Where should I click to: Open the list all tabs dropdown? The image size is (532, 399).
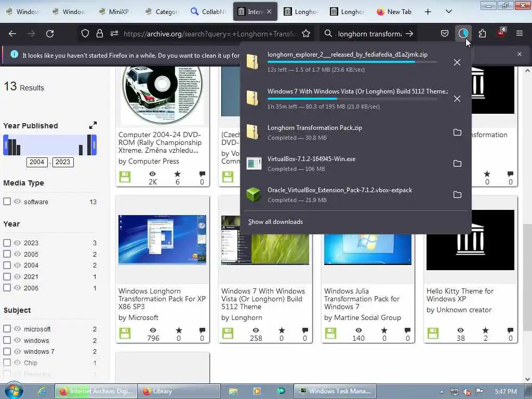point(448,11)
